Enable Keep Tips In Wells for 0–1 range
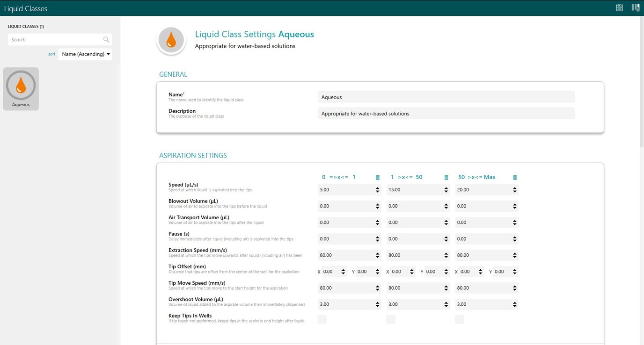This screenshot has width=644, height=345. (322, 319)
